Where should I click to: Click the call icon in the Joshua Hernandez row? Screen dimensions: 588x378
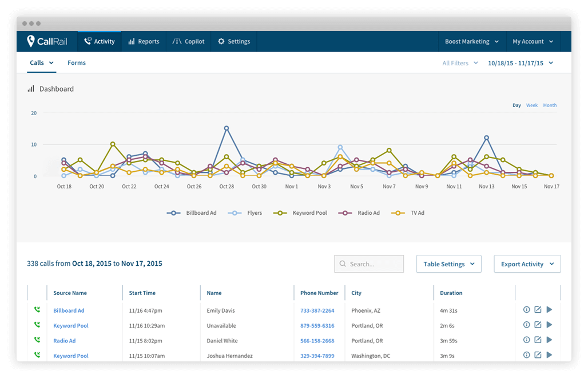[37, 355]
